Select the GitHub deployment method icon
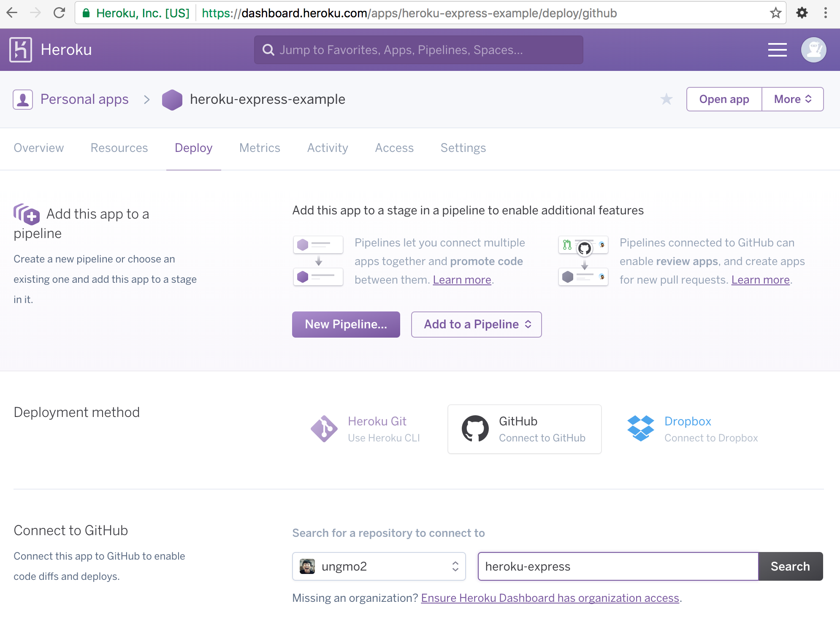 click(476, 428)
